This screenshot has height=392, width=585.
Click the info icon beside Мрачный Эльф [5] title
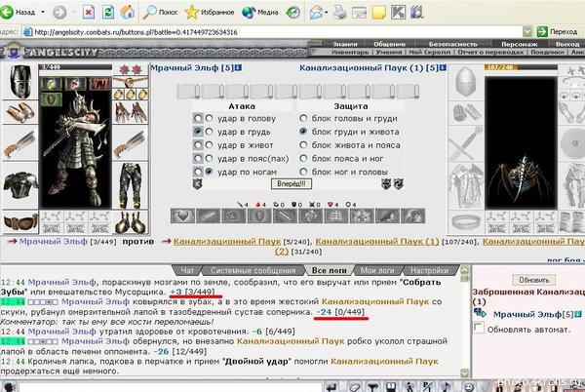(x=238, y=68)
